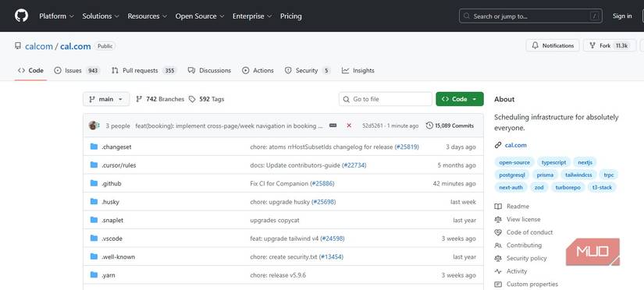Open the latest commit message feat(booking)
The image size is (644, 290).
(x=229, y=126)
